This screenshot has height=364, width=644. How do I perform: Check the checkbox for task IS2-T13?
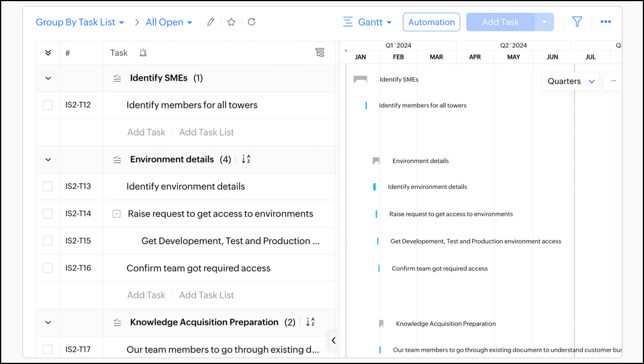tap(48, 186)
